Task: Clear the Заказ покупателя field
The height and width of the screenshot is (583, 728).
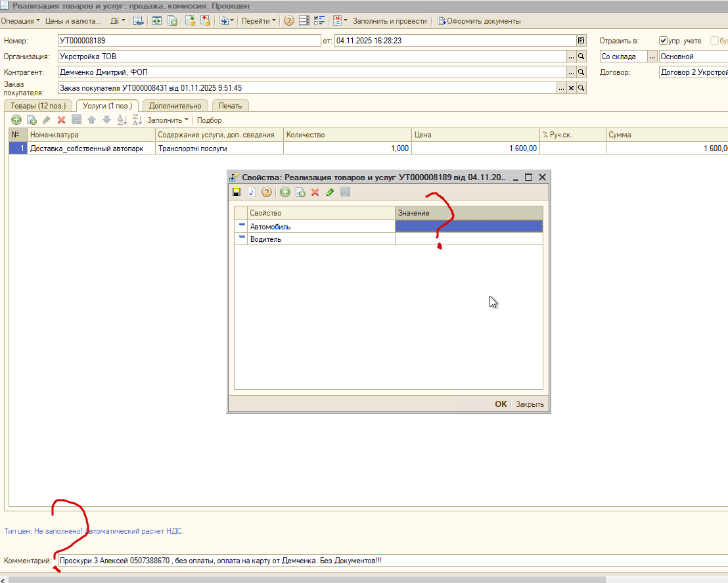Action: coord(572,88)
